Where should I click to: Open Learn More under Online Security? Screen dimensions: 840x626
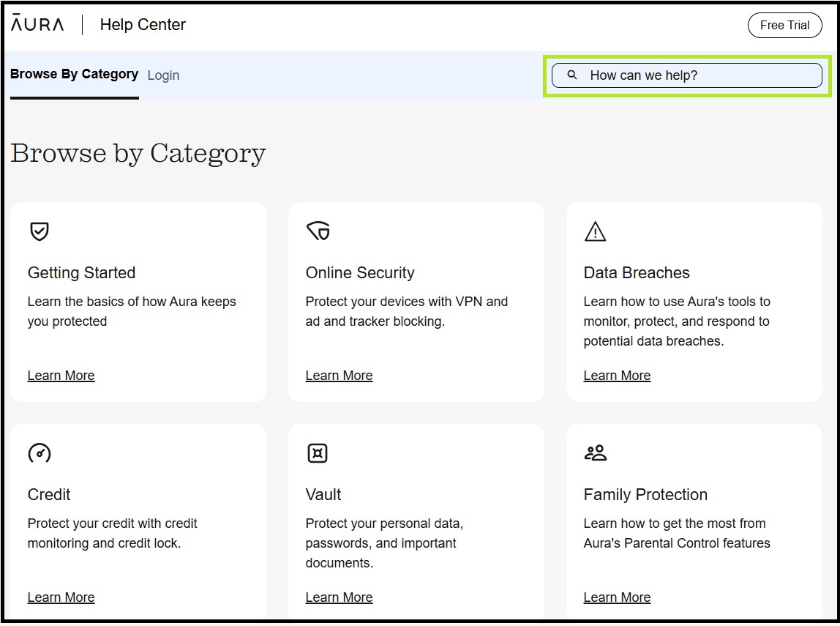(339, 376)
